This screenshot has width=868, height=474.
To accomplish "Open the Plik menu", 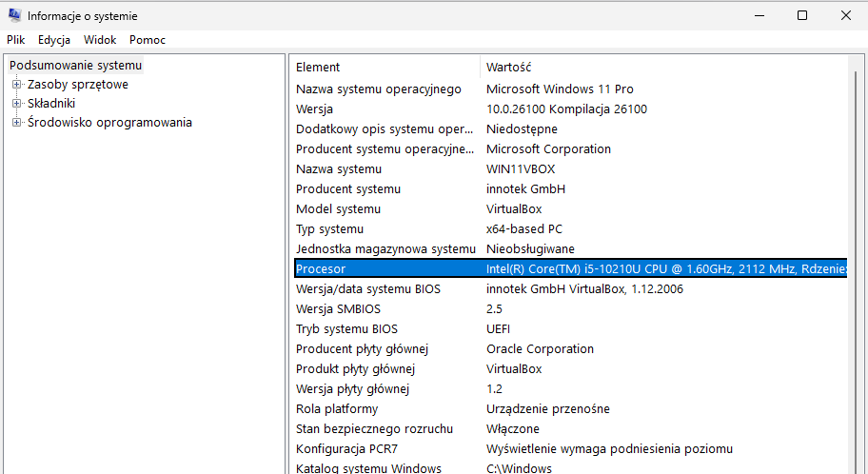I will coord(16,40).
